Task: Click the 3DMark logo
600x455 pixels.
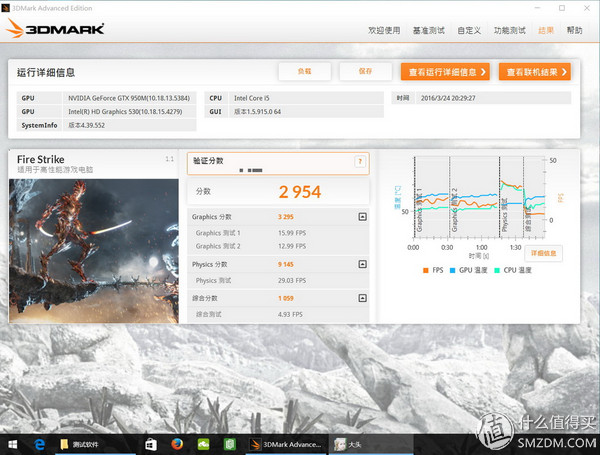Action: click(x=55, y=29)
